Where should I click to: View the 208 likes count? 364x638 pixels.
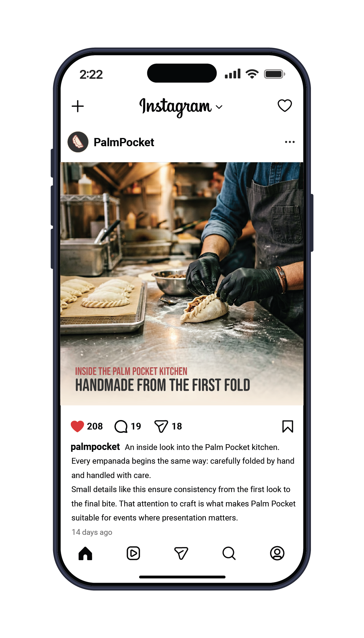pos(95,426)
